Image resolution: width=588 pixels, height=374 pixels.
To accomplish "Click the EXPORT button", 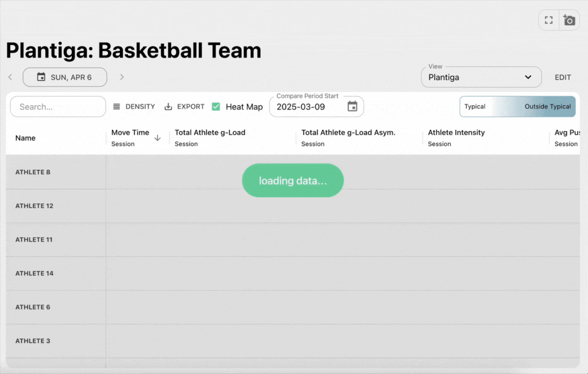I will (x=185, y=107).
